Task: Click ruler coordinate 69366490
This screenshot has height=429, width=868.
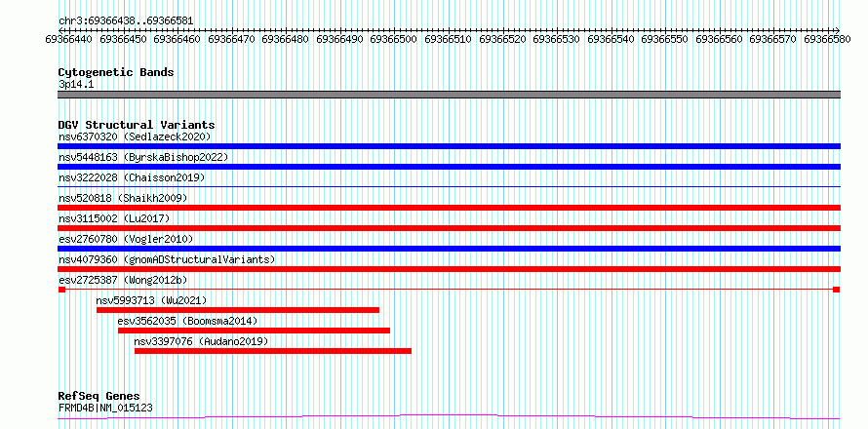Action: coord(340,39)
